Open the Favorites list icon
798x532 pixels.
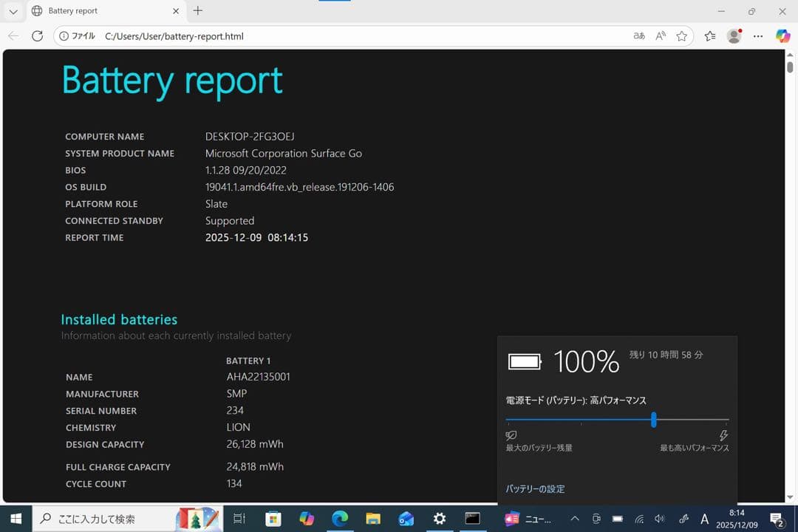point(710,36)
